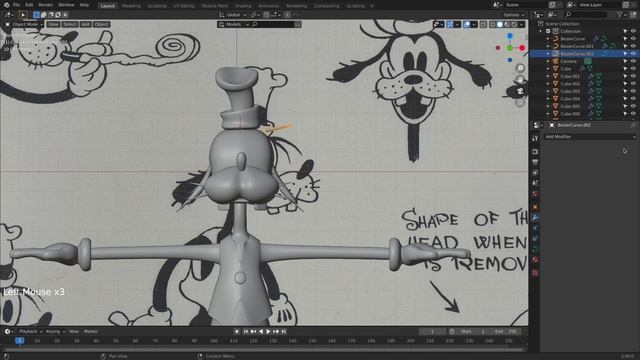
Task: Toggle viewport Snap magnet icon
Action: click(x=266, y=15)
